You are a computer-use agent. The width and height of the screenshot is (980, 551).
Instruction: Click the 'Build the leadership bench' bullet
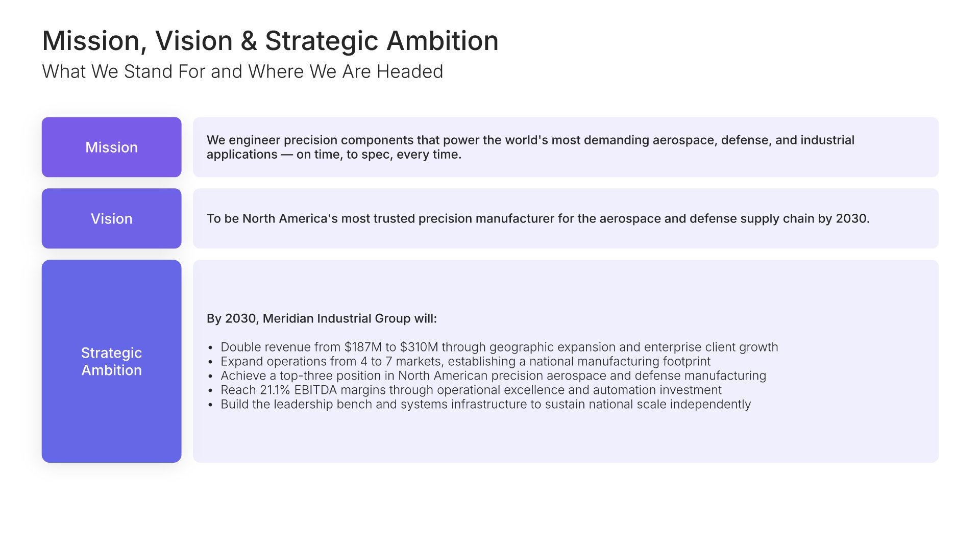coord(485,405)
